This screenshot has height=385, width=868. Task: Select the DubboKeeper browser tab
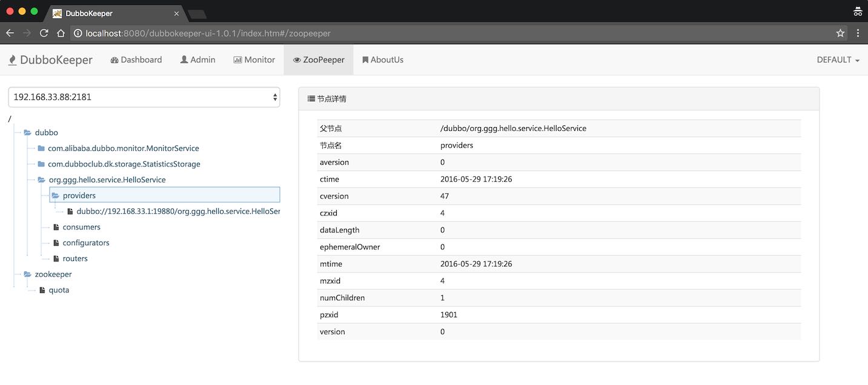tap(115, 13)
